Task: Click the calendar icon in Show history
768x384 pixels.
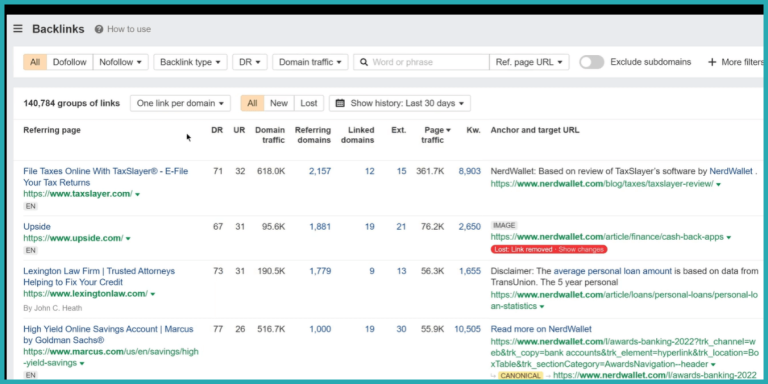Action: (340, 103)
